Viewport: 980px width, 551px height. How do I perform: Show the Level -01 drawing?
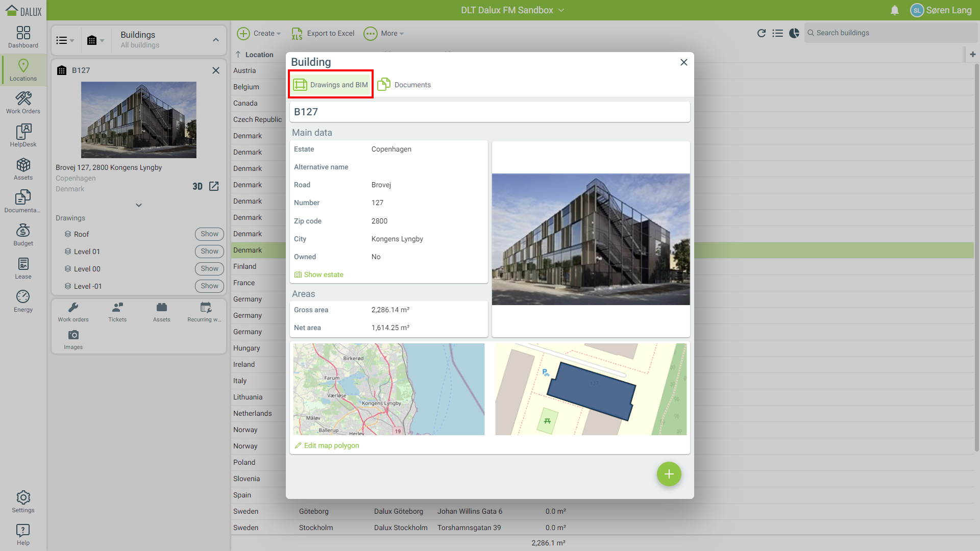point(209,286)
